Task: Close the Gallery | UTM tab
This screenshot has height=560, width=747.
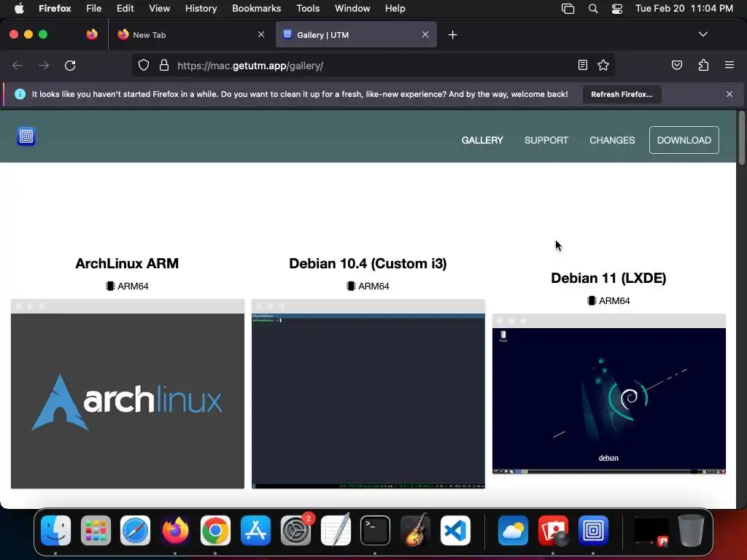Action: (425, 34)
